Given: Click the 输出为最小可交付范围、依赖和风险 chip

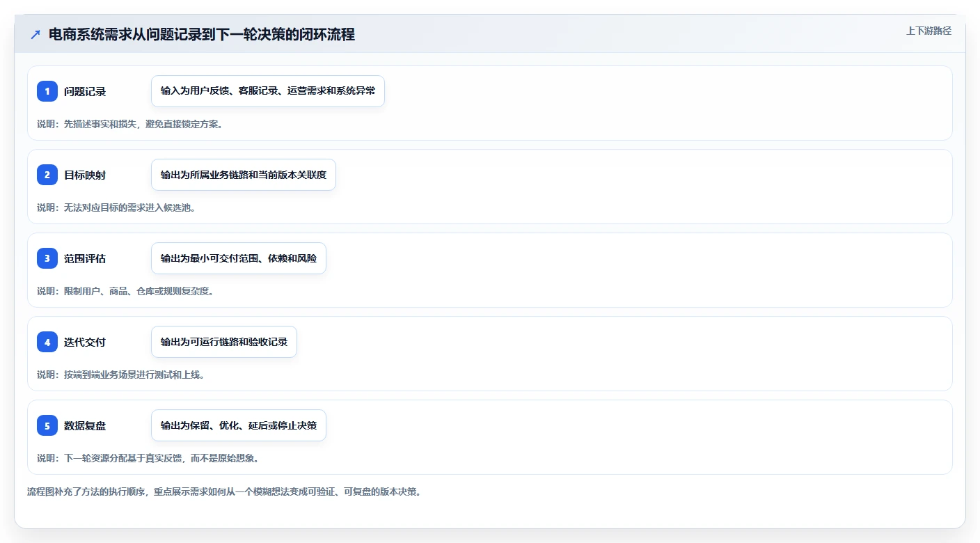Looking at the screenshot, I should click(x=239, y=258).
